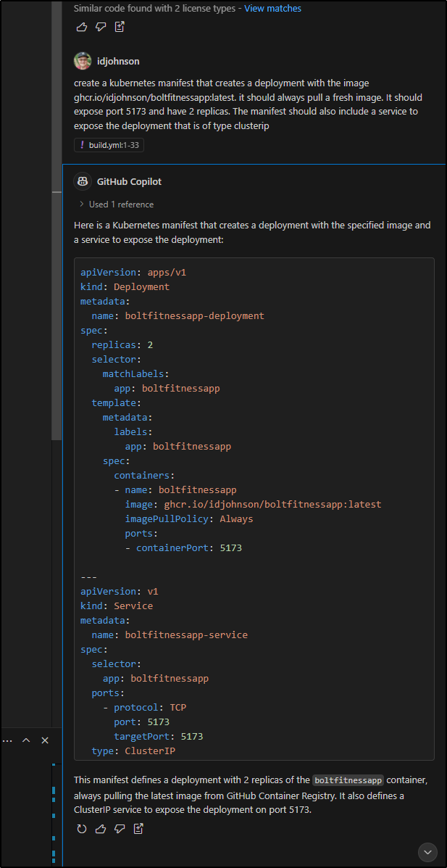Screen dimensions: 447x868
Task: Jump to bottom with the round chevron button
Action: [427, 852]
